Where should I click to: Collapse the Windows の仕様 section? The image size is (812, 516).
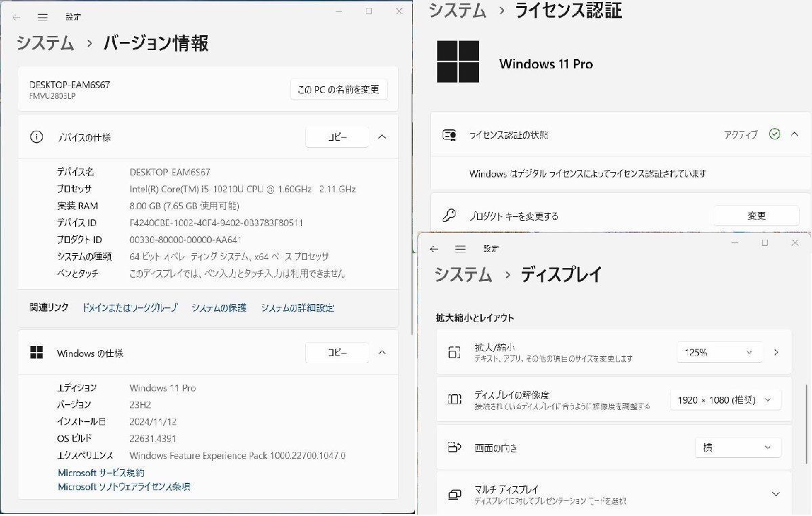pos(382,353)
